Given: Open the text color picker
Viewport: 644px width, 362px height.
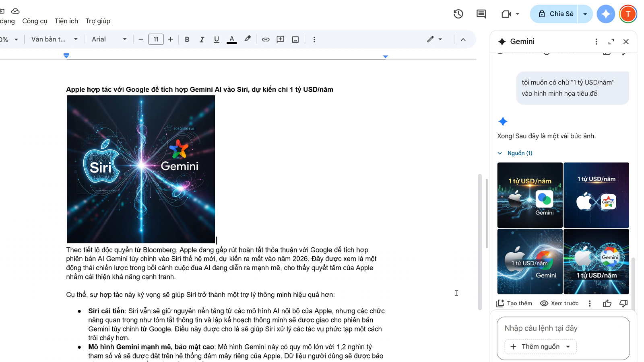Looking at the screenshot, I should point(232,39).
